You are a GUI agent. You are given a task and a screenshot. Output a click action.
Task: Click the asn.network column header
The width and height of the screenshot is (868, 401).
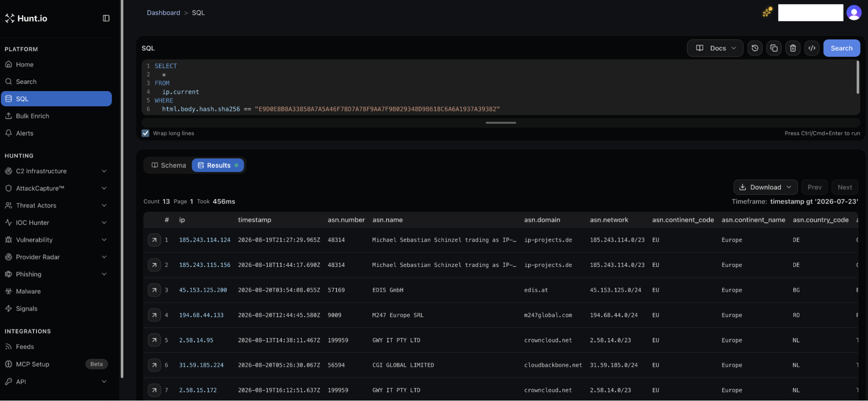click(609, 220)
